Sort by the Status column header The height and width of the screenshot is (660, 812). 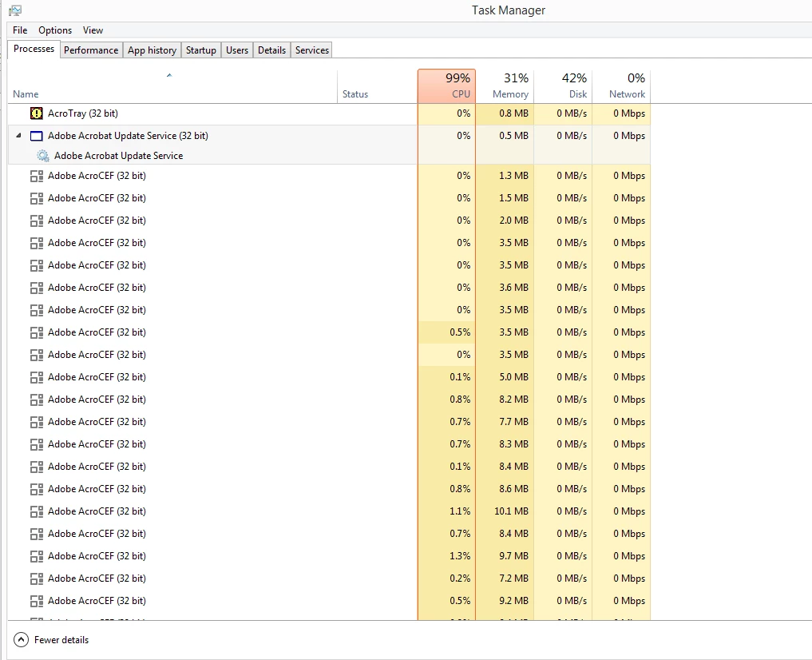[x=377, y=87]
